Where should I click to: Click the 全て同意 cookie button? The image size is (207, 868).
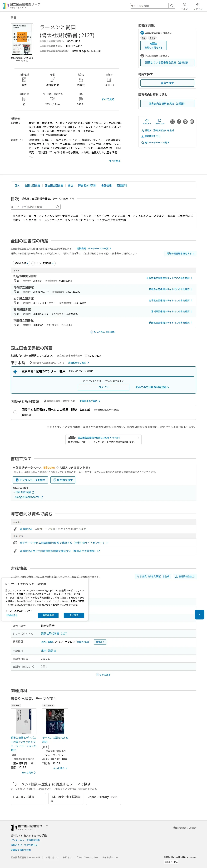click(74, 615)
